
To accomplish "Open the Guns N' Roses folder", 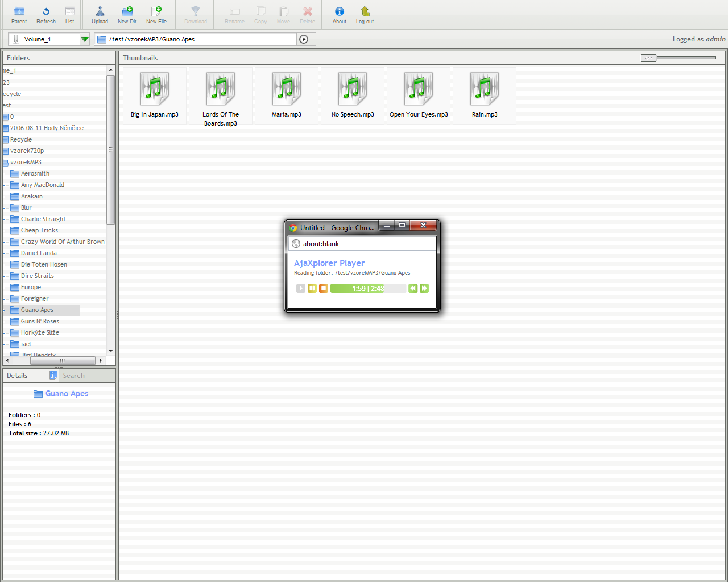I will [40, 321].
